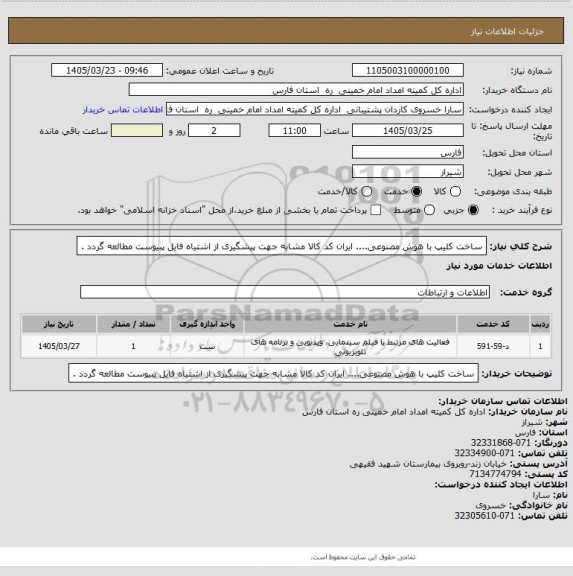Click the deadline hour field 11:00
Image resolution: width=573 pixels, height=576 pixels.
coord(295,131)
